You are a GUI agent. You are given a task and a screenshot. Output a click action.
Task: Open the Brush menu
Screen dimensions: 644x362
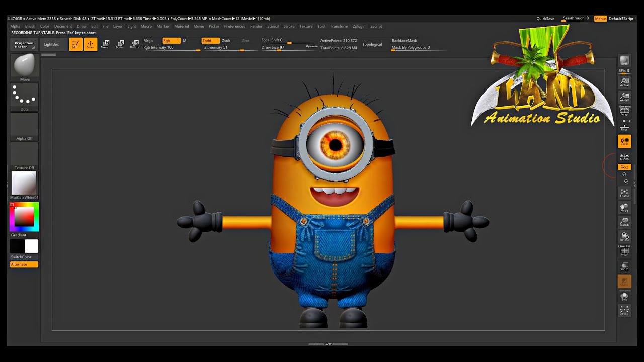point(30,26)
